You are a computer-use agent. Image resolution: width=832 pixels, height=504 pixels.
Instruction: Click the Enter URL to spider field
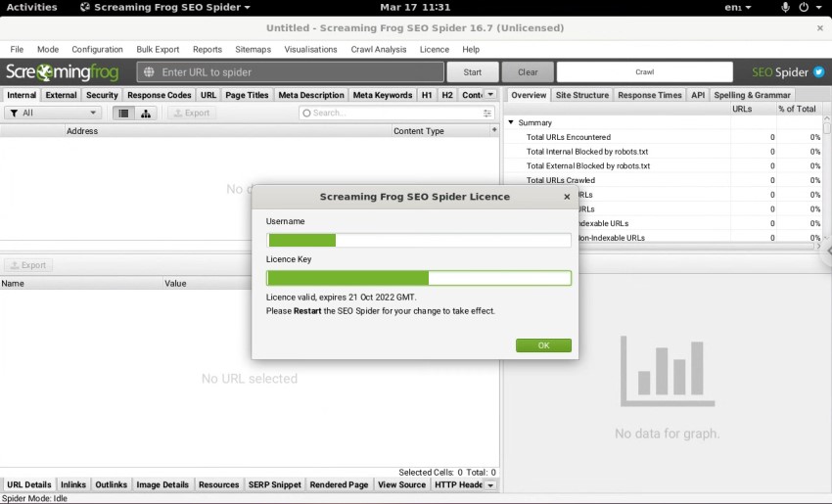(x=289, y=72)
